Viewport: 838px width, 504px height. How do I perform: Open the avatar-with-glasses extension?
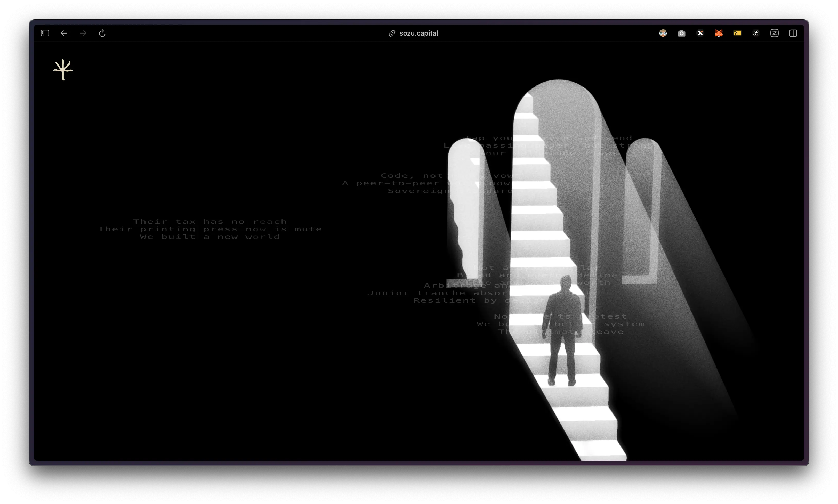tap(663, 33)
